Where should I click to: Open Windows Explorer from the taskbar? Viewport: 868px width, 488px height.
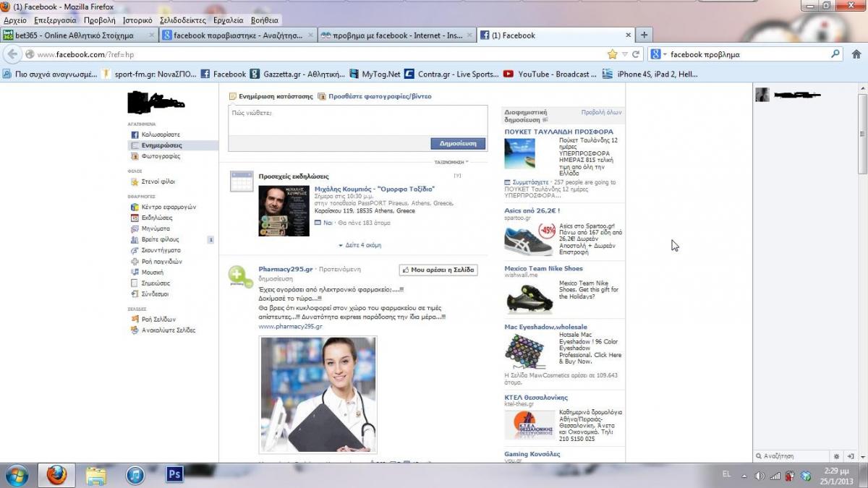(x=96, y=475)
